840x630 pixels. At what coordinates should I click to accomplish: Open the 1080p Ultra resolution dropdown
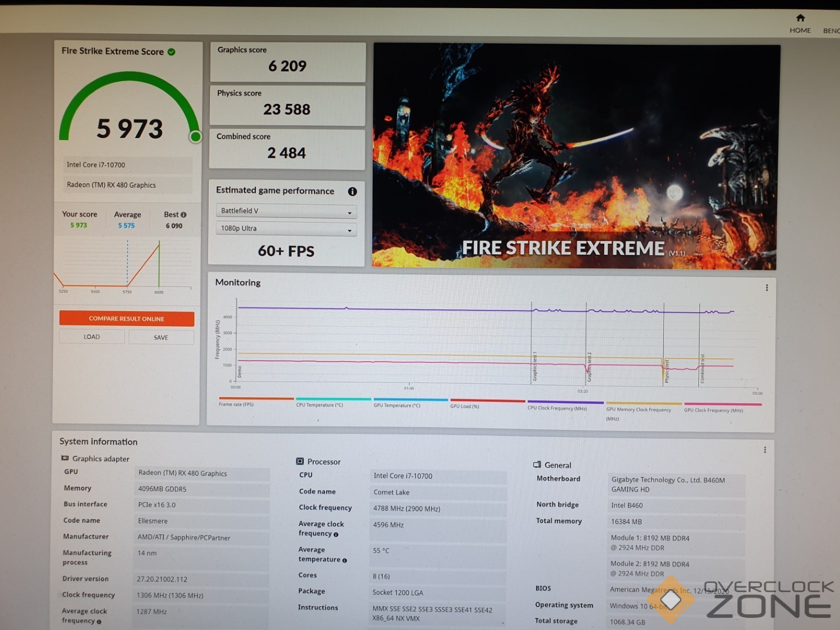(x=286, y=229)
